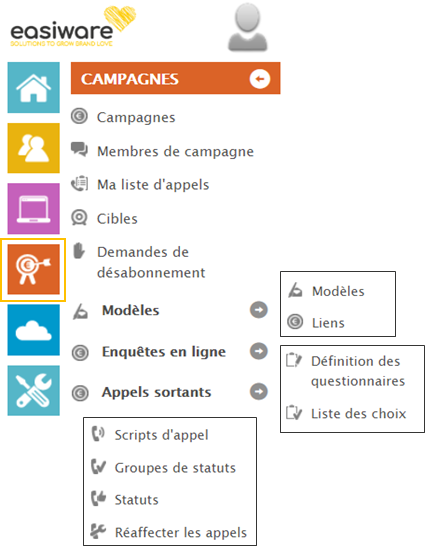Click the user profile avatar
The width and height of the screenshot is (425, 546).
247,29
